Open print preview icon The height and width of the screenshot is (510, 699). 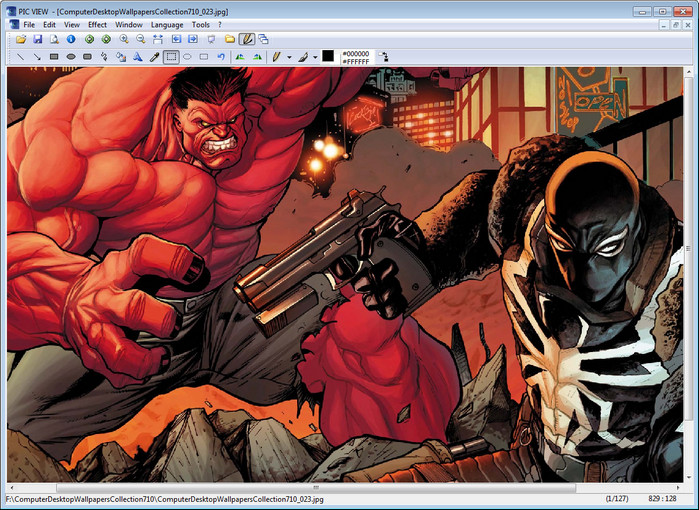click(54, 39)
